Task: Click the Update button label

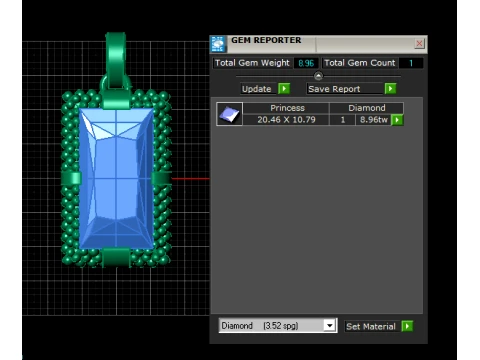Action: [256, 89]
